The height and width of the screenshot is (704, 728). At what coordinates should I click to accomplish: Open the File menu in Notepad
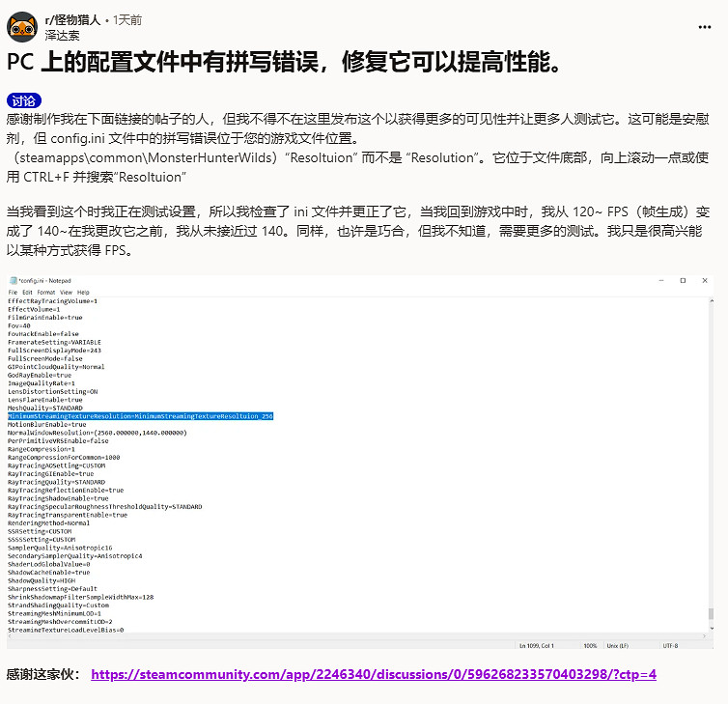click(14, 292)
